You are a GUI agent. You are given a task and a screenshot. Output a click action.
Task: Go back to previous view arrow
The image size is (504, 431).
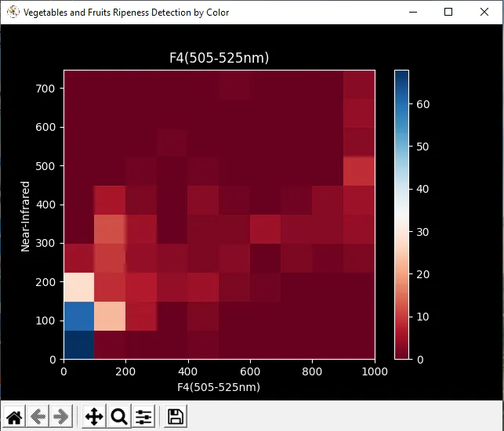[38, 417]
